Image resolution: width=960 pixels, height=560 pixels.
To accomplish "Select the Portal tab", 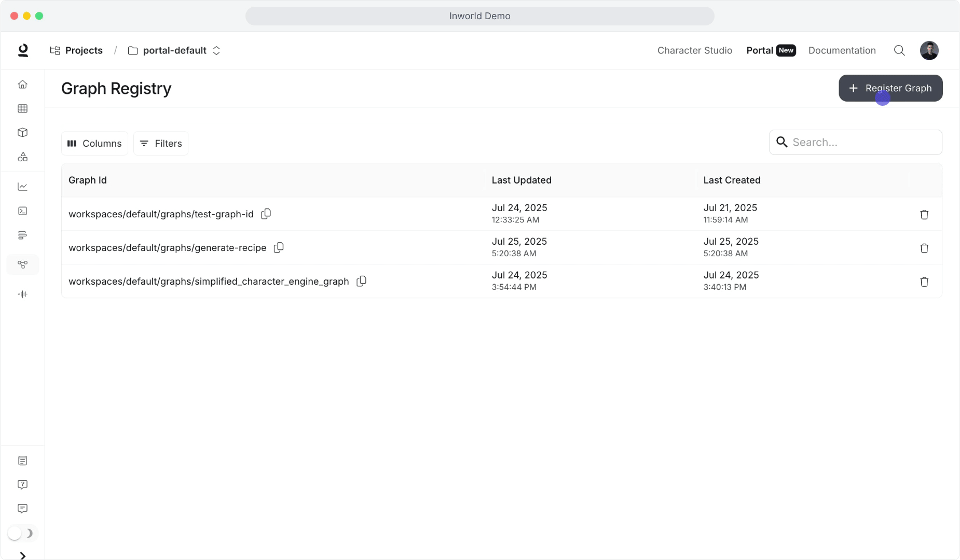I will [771, 50].
